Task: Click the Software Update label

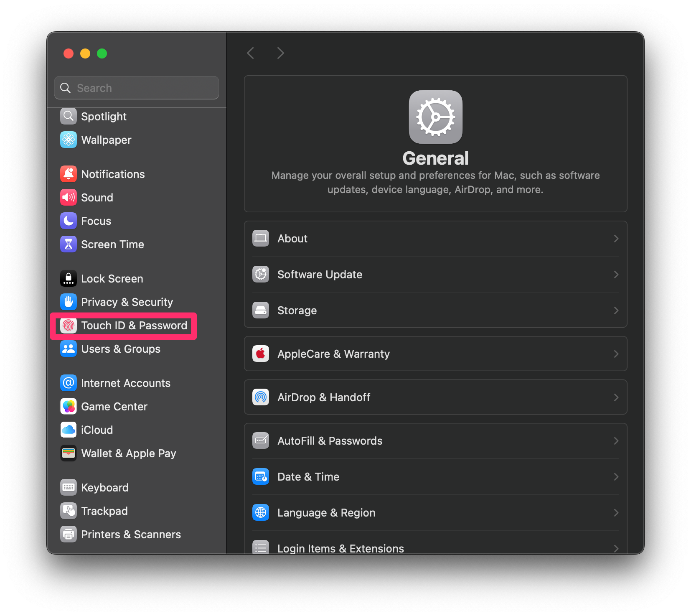Action: (x=320, y=275)
